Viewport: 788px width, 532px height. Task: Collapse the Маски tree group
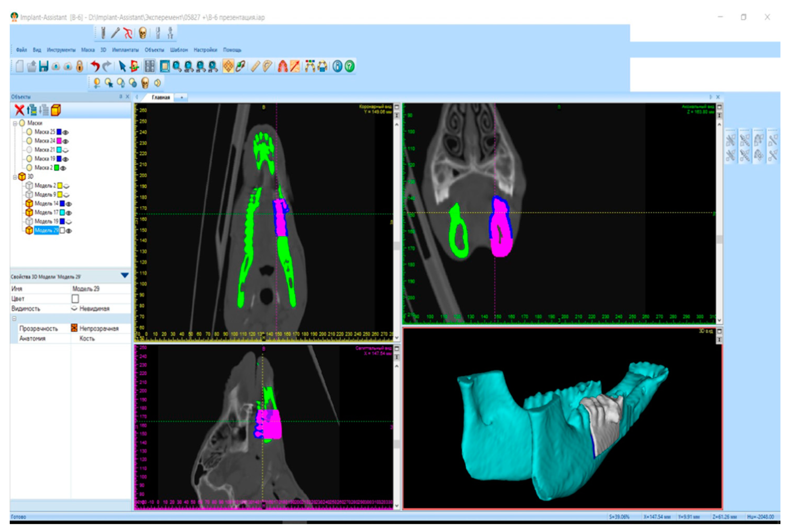tap(15, 124)
